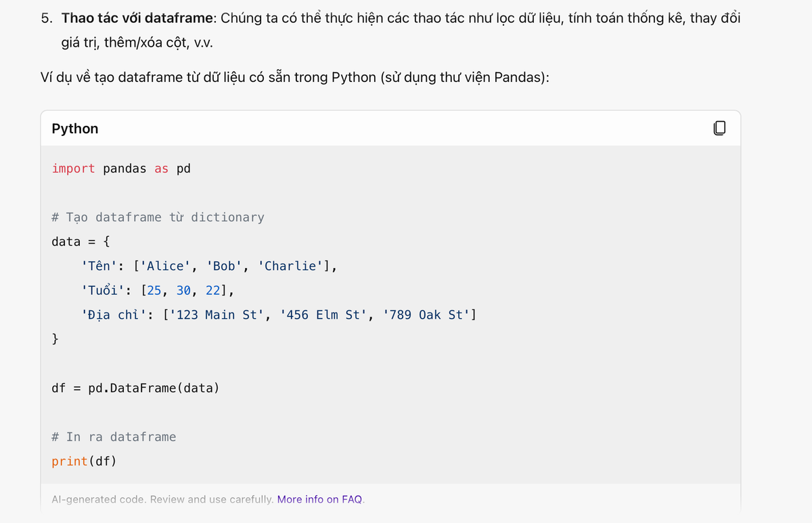The width and height of the screenshot is (812, 523).
Task: Copy the Python code block
Action: point(720,128)
